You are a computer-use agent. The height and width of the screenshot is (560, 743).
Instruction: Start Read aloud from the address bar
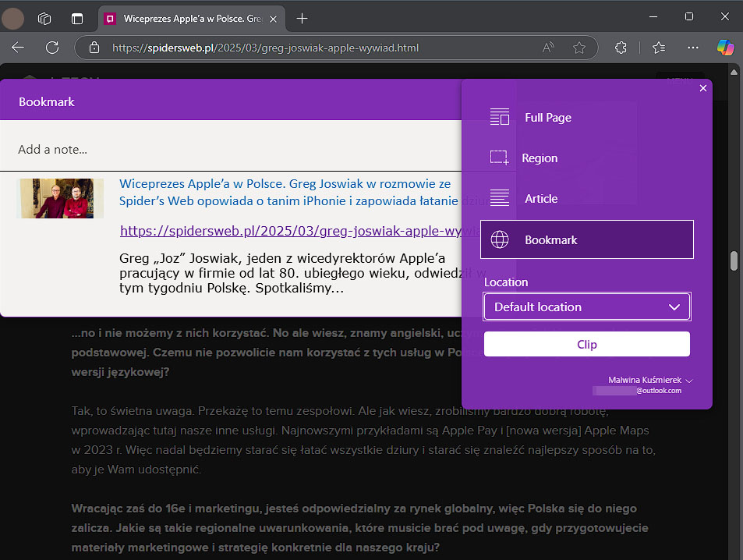tap(548, 48)
